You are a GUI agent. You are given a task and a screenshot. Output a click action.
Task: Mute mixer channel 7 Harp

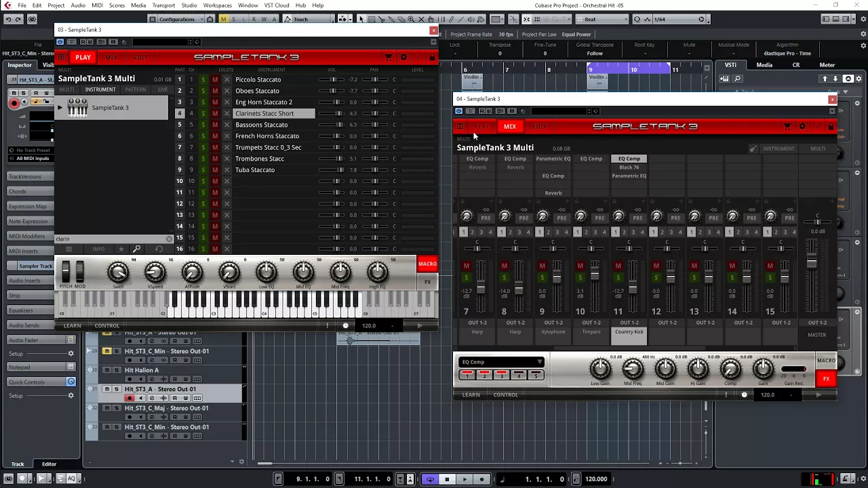click(x=467, y=266)
